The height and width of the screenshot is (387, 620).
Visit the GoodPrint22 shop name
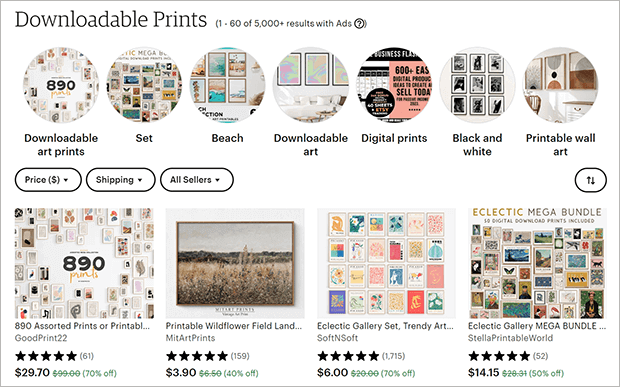pos(41,338)
